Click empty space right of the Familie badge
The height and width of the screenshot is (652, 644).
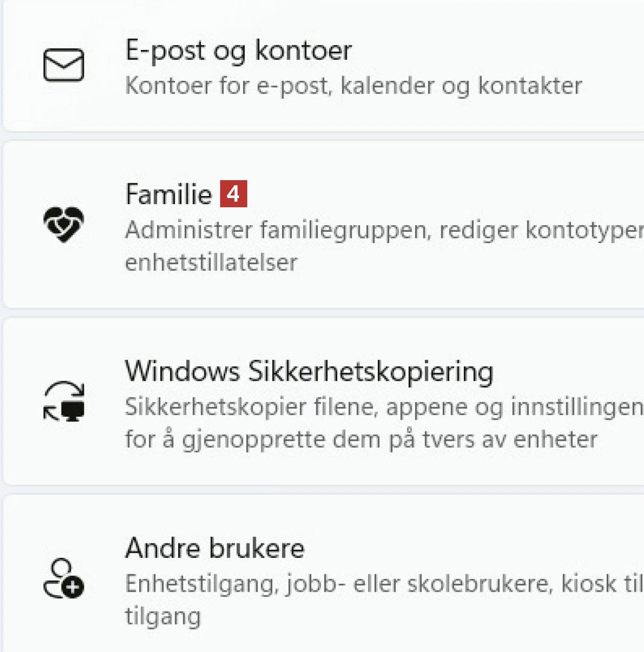[435, 194]
